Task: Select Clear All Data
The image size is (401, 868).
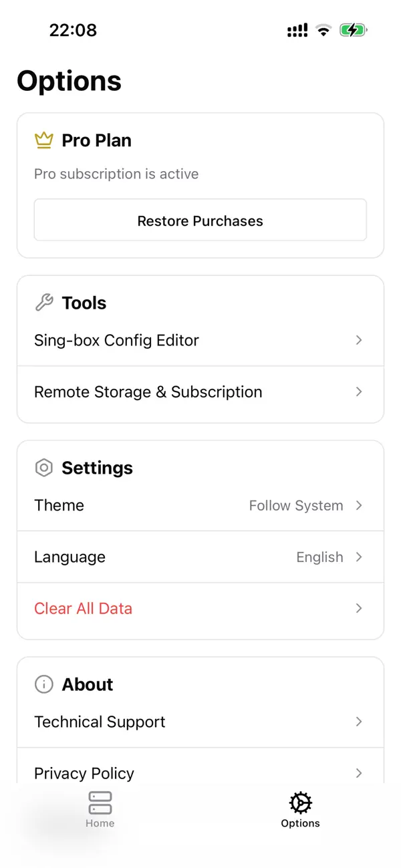Action: 83,609
